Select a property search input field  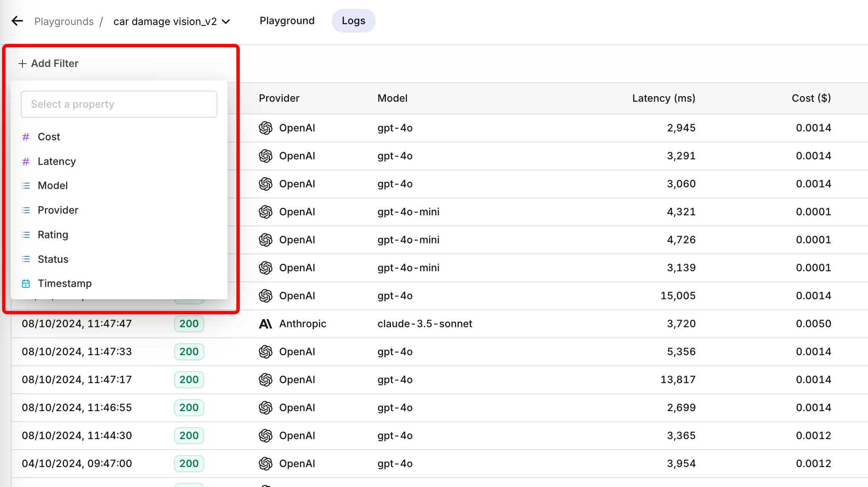[x=119, y=104]
